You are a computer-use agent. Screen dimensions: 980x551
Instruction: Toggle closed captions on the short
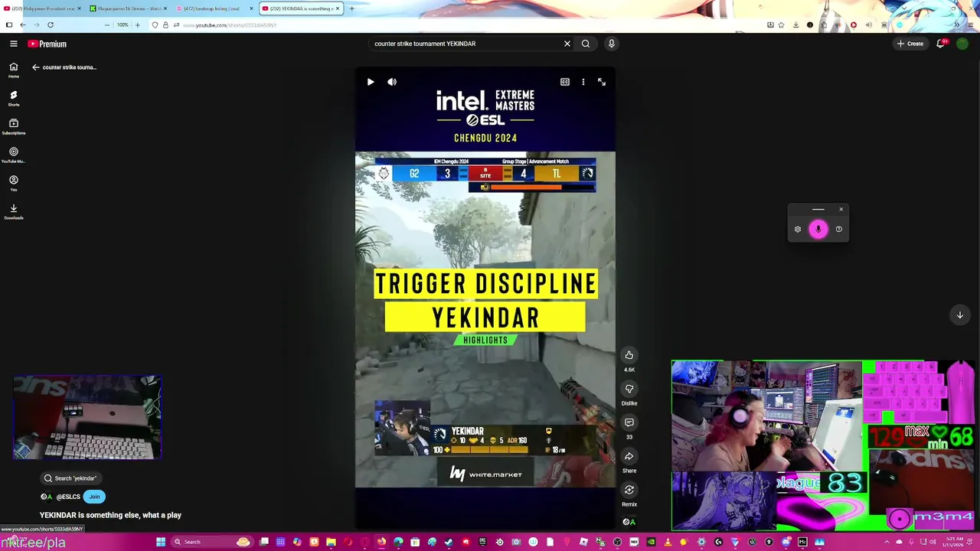(x=565, y=82)
